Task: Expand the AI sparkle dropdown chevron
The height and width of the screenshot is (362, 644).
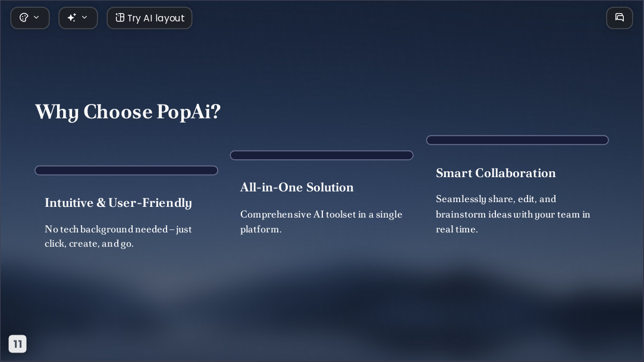Action: (84, 18)
